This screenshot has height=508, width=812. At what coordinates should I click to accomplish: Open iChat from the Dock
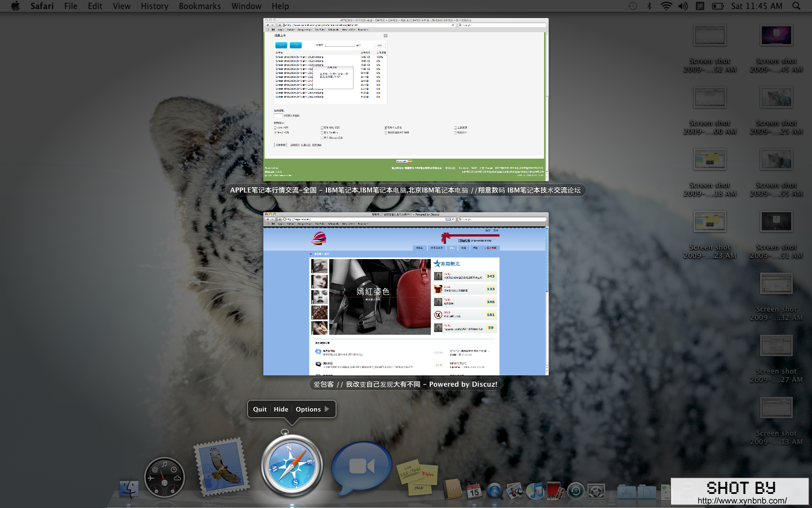click(361, 467)
